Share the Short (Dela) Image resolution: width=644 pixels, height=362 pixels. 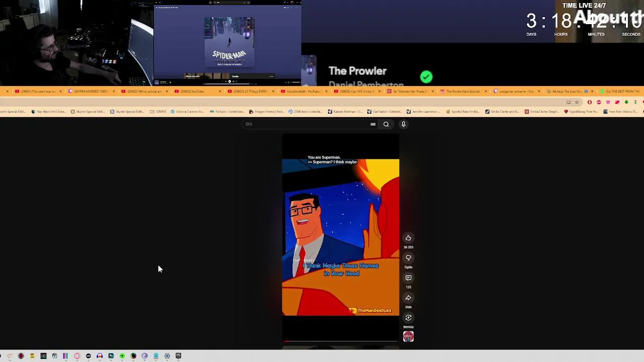click(408, 298)
